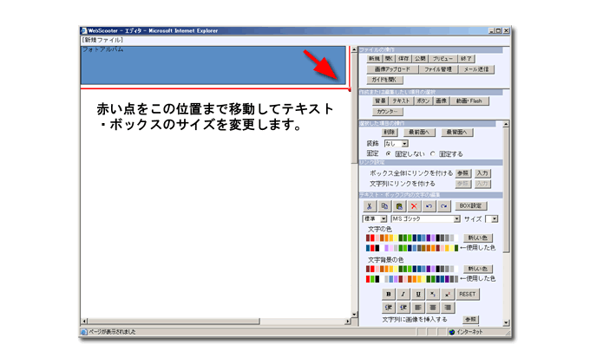Click the RESET button
590x364 pixels.
tap(468, 294)
